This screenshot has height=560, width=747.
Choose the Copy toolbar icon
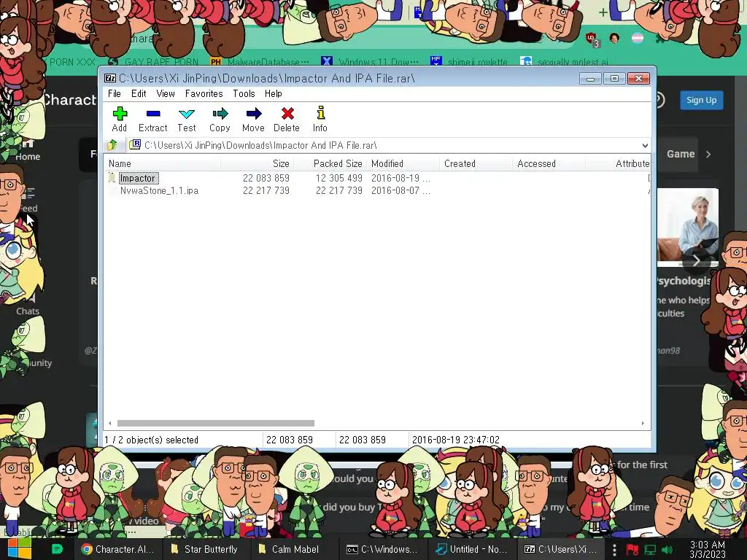220,119
